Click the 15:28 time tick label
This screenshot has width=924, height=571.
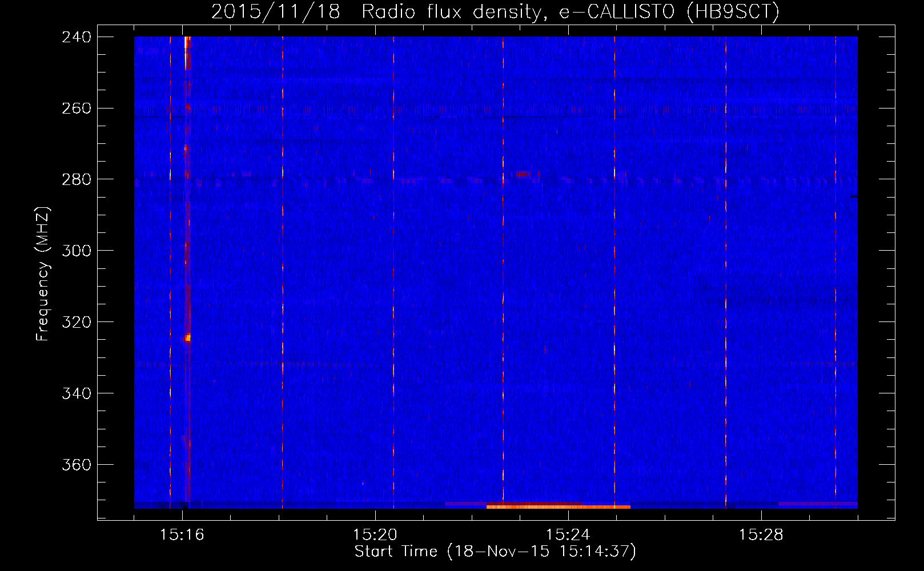click(x=761, y=535)
